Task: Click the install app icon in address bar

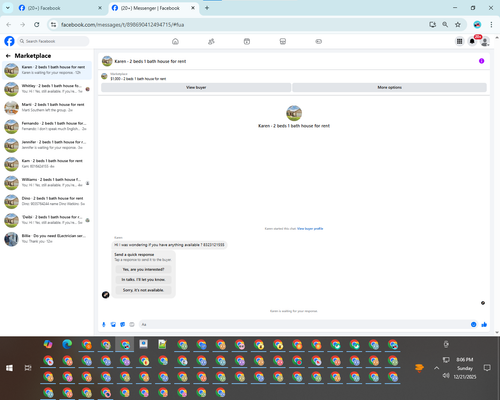Action: [x=432, y=25]
